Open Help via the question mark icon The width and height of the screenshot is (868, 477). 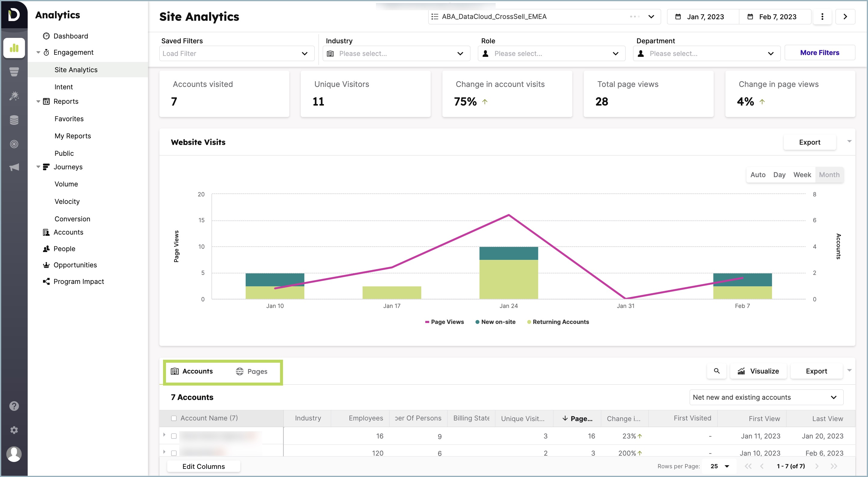(x=14, y=406)
